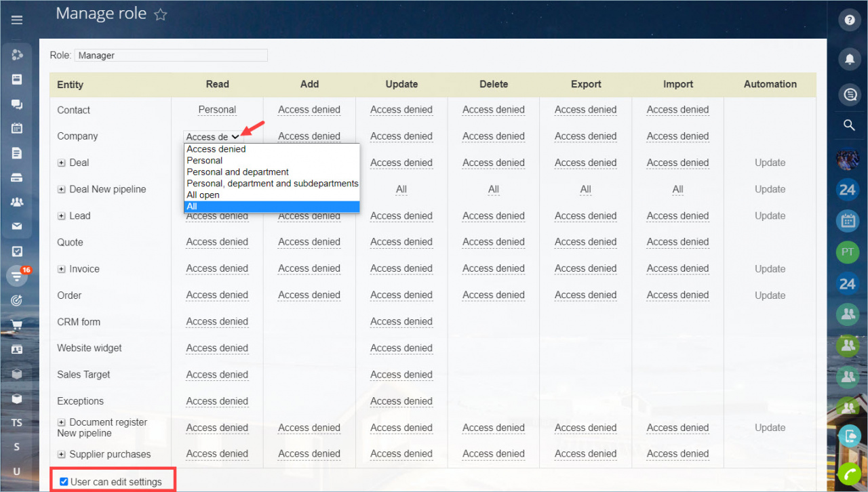Edit Company Delete Access denied permission
The height and width of the screenshot is (492, 868).
point(494,136)
